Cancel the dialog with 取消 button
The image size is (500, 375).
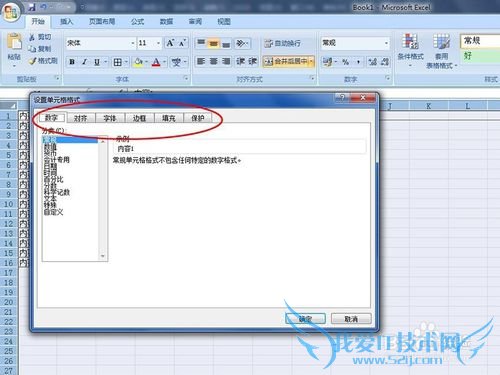[351, 319]
